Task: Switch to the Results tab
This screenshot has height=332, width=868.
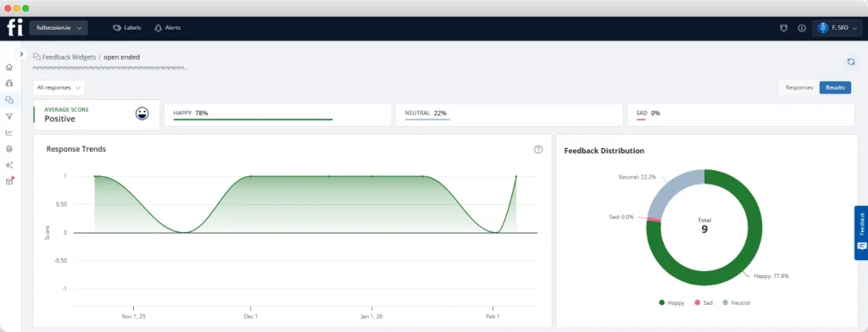Action: (835, 87)
